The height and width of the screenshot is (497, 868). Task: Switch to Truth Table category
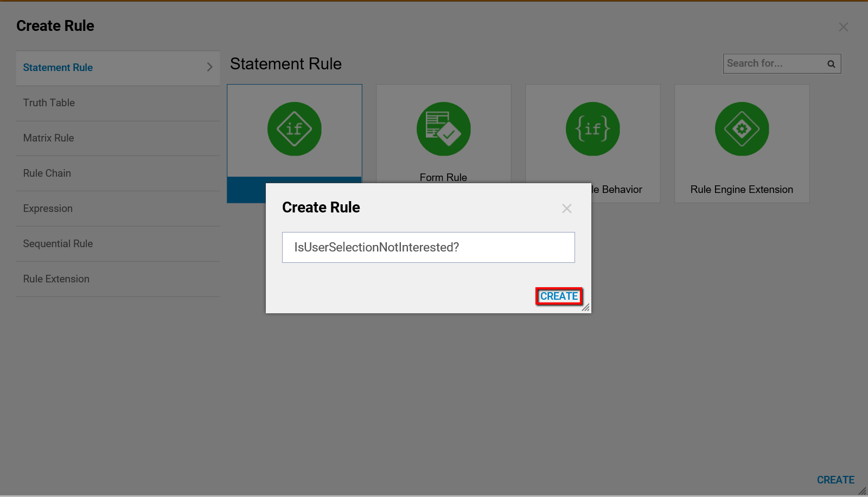(118, 103)
